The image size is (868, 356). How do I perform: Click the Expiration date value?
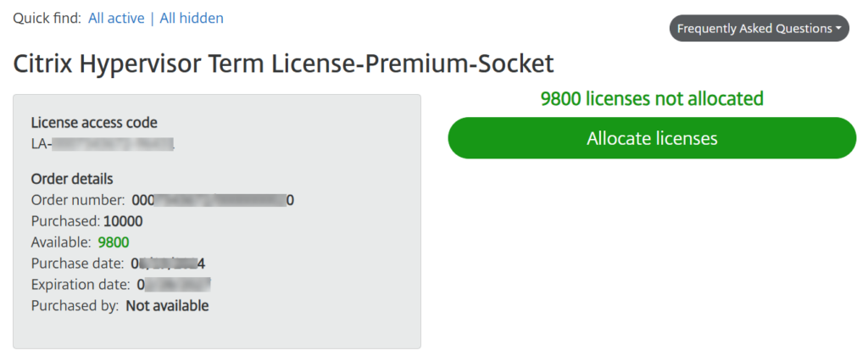point(173,285)
